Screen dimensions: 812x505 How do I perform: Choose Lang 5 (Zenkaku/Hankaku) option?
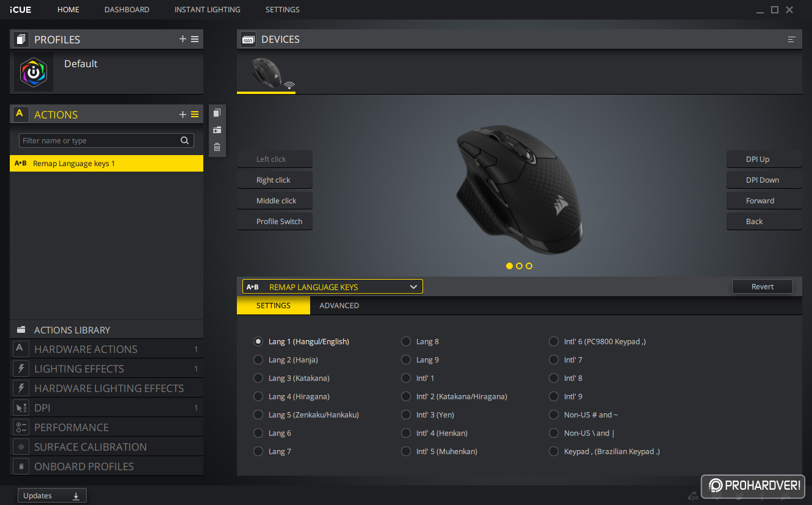(258, 415)
